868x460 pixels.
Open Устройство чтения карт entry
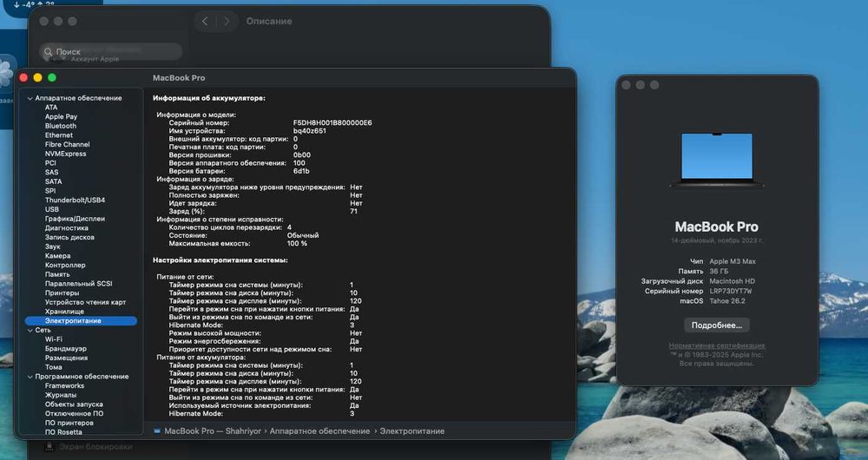coord(85,302)
